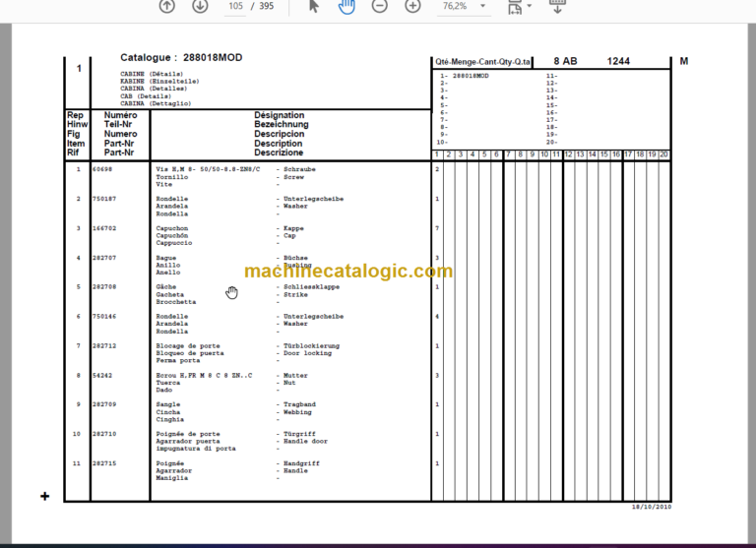Click the 'Poignée de porte' description
756x548 pixels.
(x=188, y=434)
